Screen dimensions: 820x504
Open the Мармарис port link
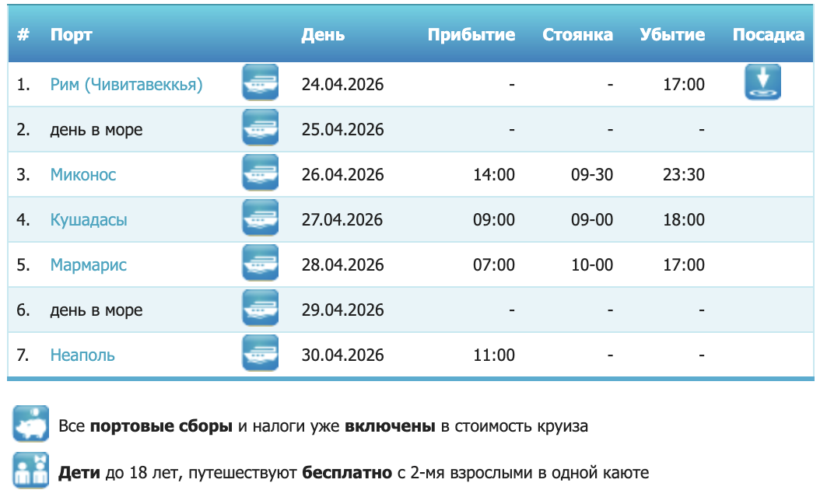pos(89,264)
